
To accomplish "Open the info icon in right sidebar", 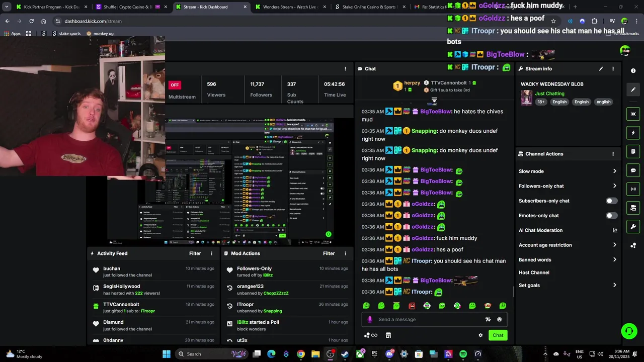I will [633, 71].
